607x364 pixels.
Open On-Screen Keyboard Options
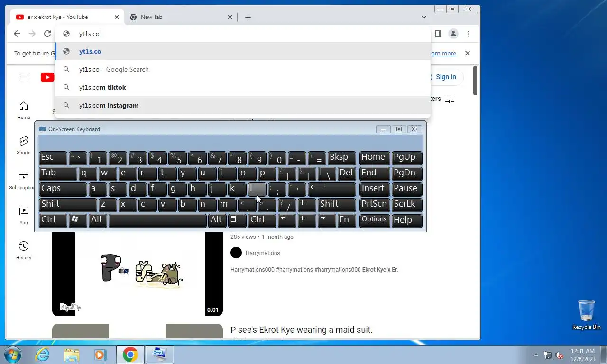point(375,220)
